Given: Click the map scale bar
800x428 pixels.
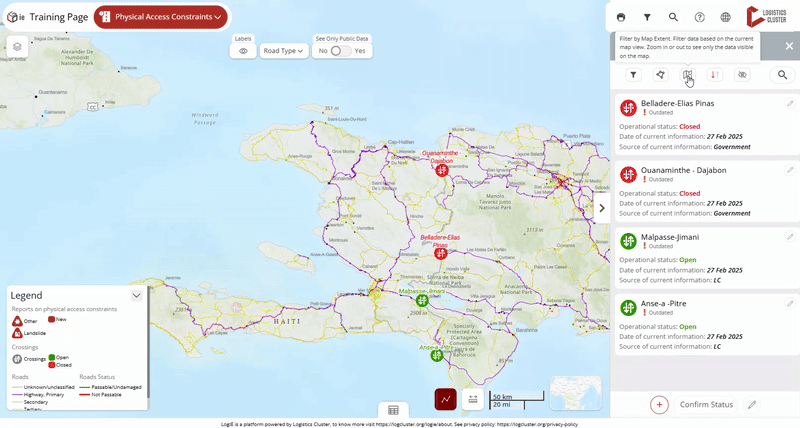Looking at the screenshot, I should (x=517, y=400).
